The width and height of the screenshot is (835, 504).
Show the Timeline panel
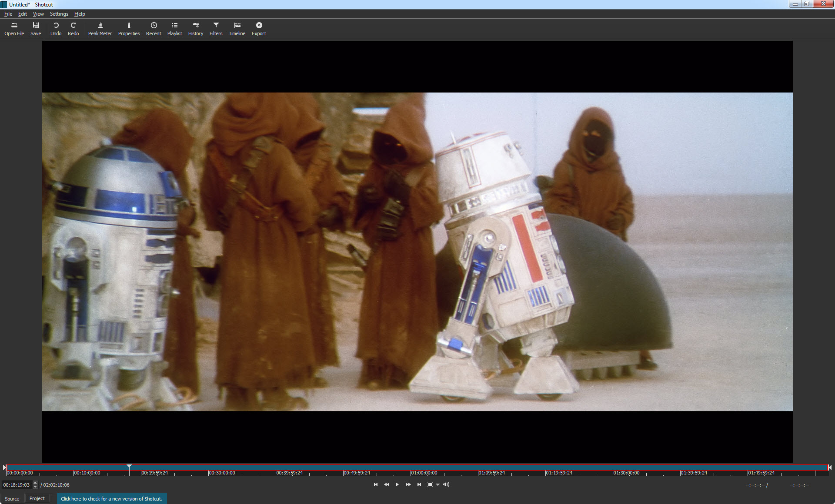click(x=237, y=29)
